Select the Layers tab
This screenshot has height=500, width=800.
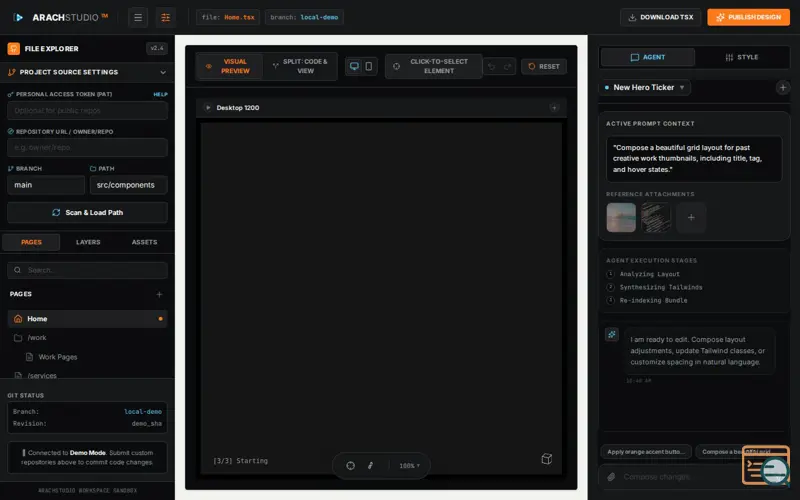[x=88, y=242]
